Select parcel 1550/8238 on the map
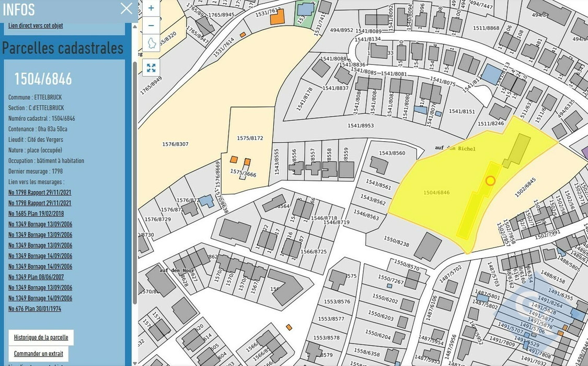The height and width of the screenshot is (366, 588). click(x=396, y=242)
